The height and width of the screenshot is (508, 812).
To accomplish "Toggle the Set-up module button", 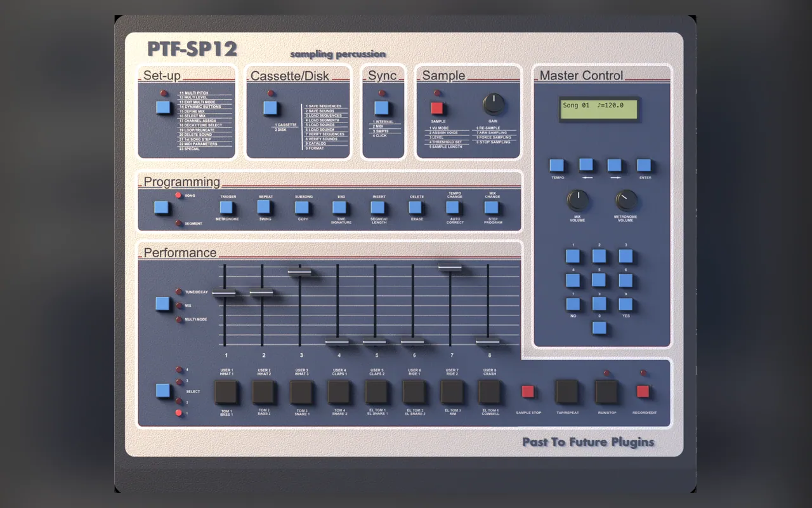I will pos(164,107).
